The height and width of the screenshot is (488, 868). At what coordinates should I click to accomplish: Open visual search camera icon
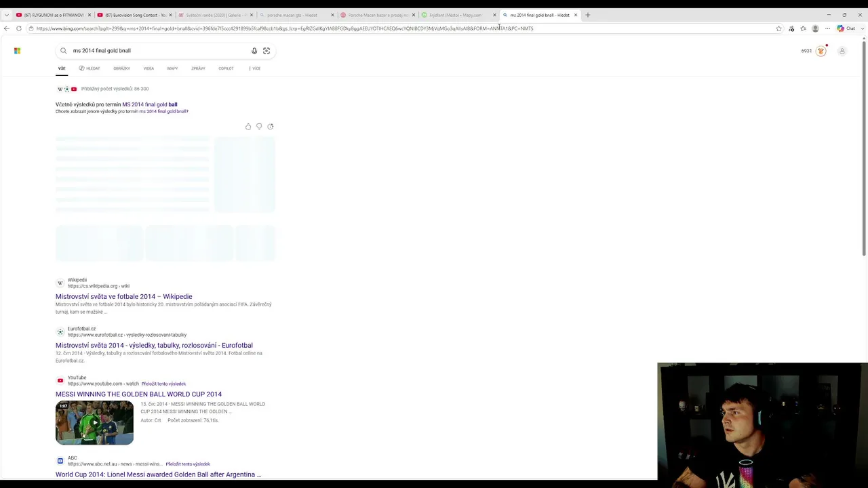[267, 51]
